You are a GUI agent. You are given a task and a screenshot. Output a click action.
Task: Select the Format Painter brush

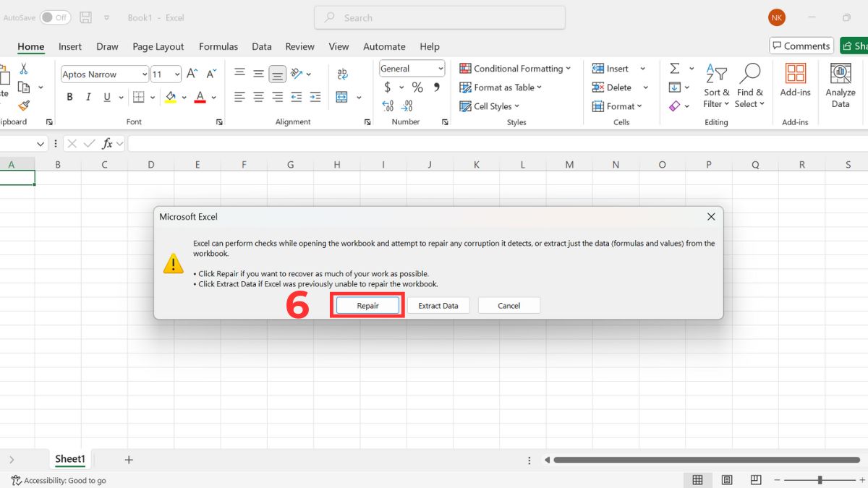click(x=24, y=106)
